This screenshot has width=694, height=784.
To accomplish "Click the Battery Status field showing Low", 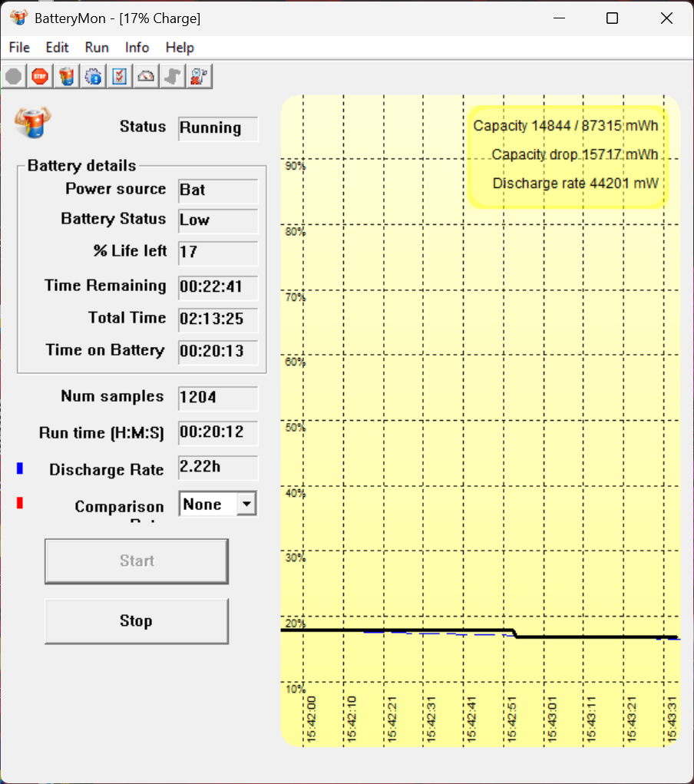I will 218,220.
